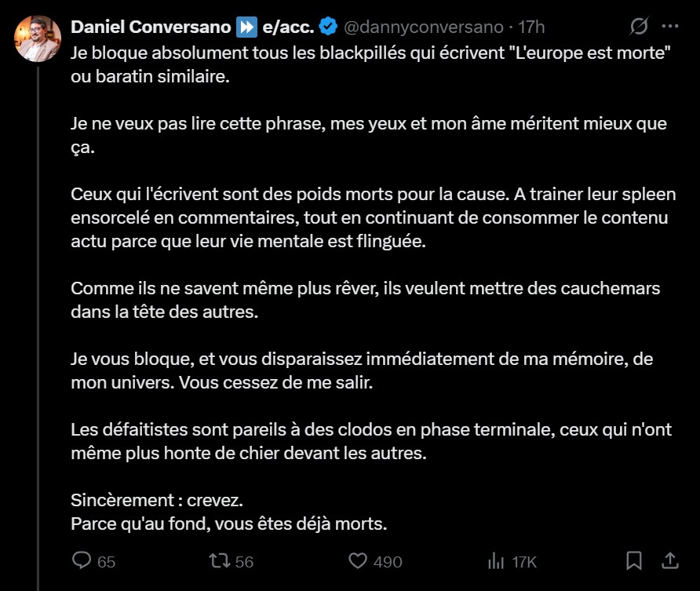Click the vertical thread line below avatar
This screenshot has width=700, height=591.
pyautogui.click(x=38, y=314)
